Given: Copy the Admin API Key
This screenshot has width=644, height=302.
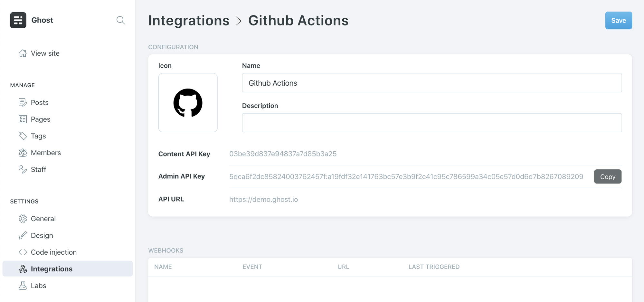Looking at the screenshot, I should (607, 176).
